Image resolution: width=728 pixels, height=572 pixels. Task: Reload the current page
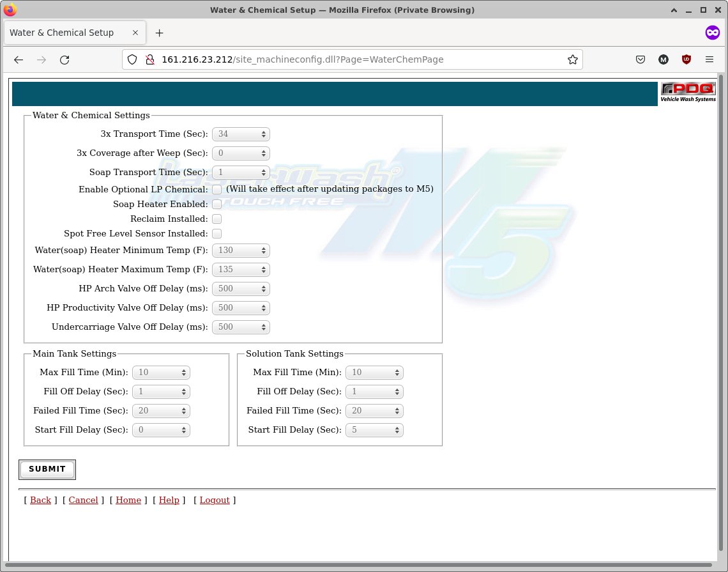point(64,59)
